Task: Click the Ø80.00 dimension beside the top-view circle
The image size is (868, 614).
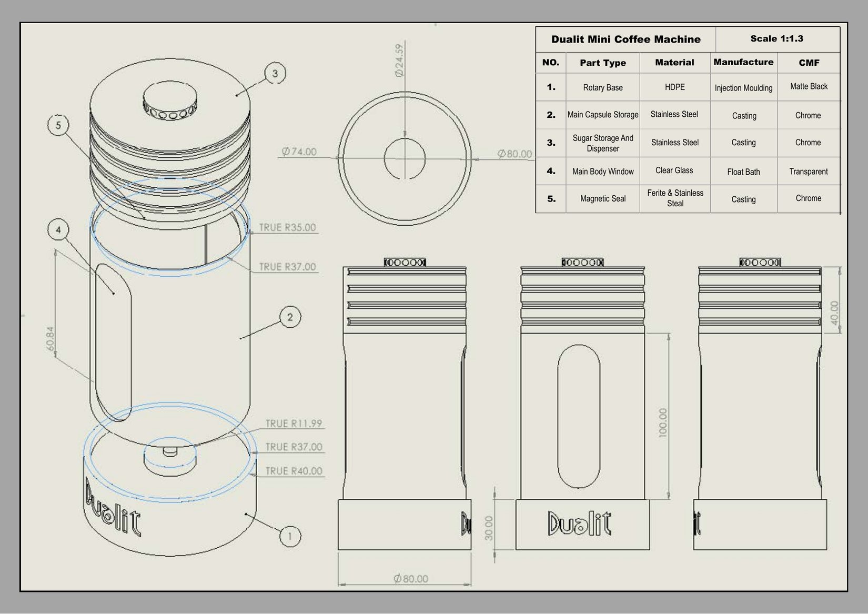Action: [514, 154]
